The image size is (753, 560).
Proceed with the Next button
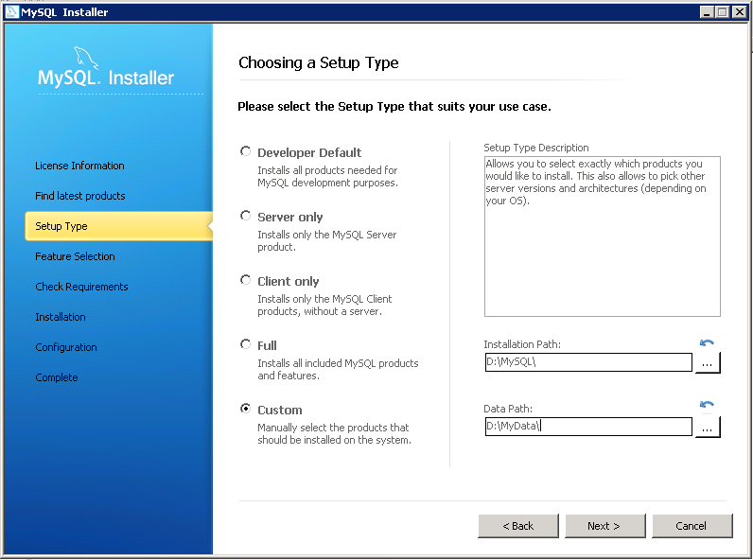605,526
